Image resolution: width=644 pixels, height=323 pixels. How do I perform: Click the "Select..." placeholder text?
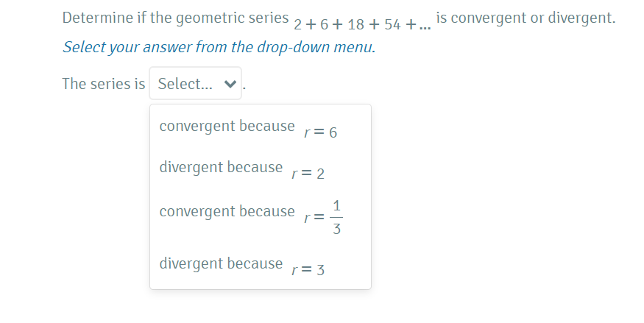(185, 84)
